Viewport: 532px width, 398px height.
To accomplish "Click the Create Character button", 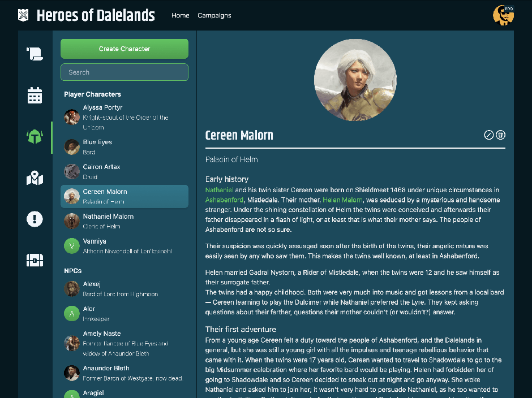I will (x=124, y=49).
